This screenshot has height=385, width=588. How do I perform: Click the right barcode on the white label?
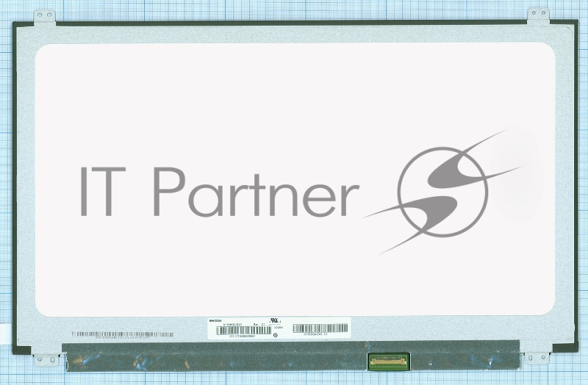click(320, 328)
